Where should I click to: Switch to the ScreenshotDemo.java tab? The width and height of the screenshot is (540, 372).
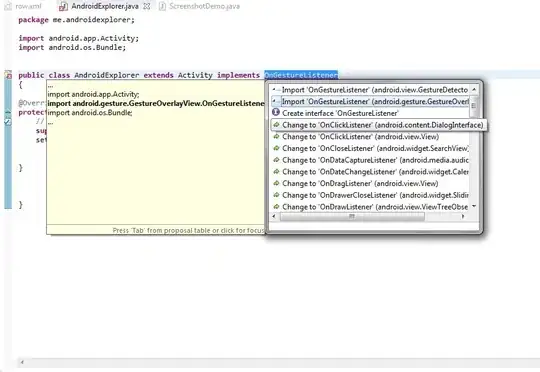pyautogui.click(x=200, y=6)
